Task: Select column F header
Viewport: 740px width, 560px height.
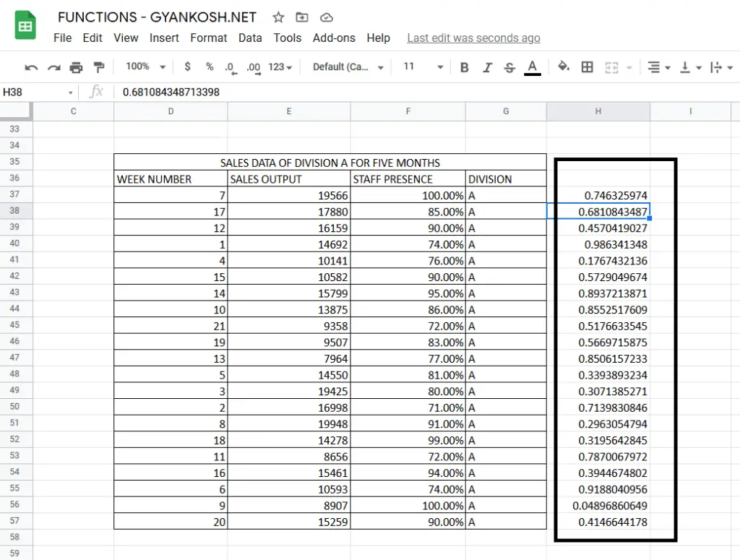Action: tap(408, 111)
